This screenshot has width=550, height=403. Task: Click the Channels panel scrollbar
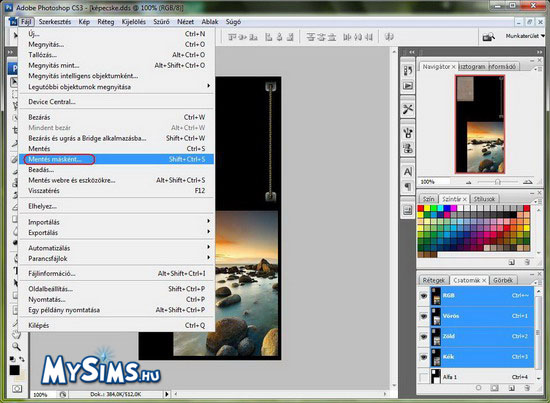(x=539, y=333)
